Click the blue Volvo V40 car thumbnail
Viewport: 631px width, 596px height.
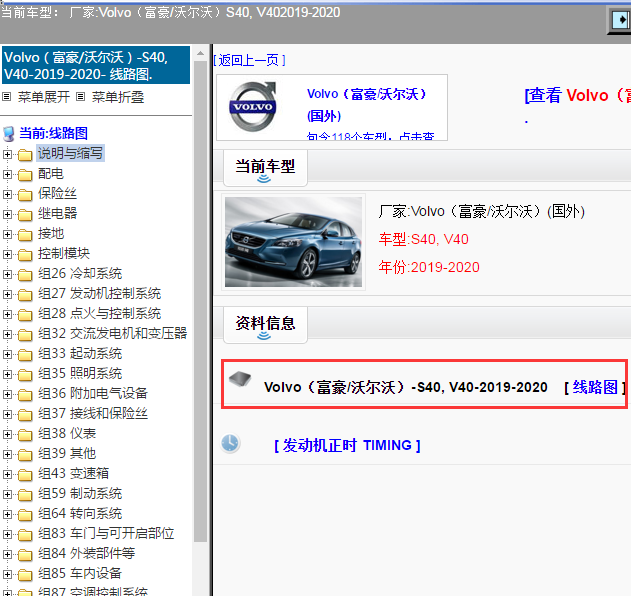tap(293, 242)
